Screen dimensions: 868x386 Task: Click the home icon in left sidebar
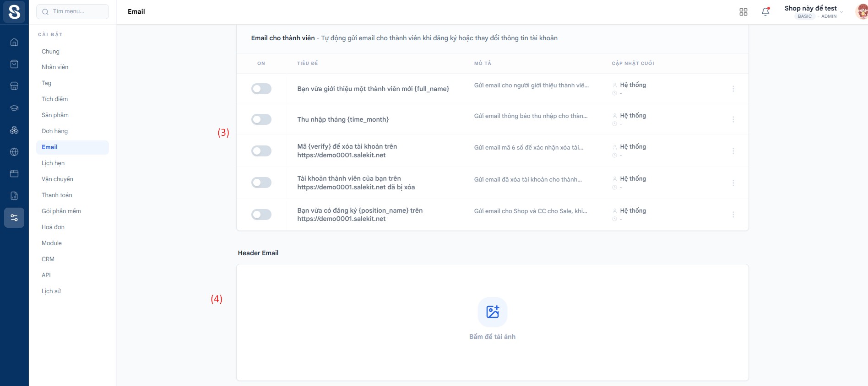click(x=14, y=42)
